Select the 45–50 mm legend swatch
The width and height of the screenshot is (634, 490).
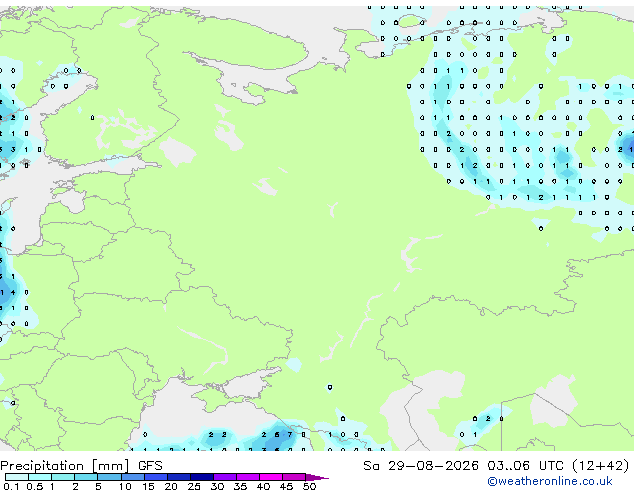pyautogui.click(x=294, y=477)
